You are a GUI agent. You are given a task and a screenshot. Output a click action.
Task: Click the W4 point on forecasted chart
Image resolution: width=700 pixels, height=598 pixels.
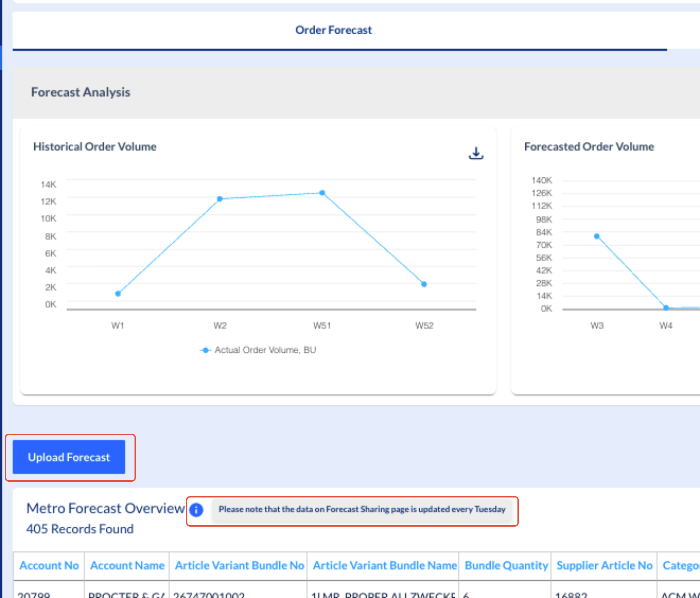(666, 308)
